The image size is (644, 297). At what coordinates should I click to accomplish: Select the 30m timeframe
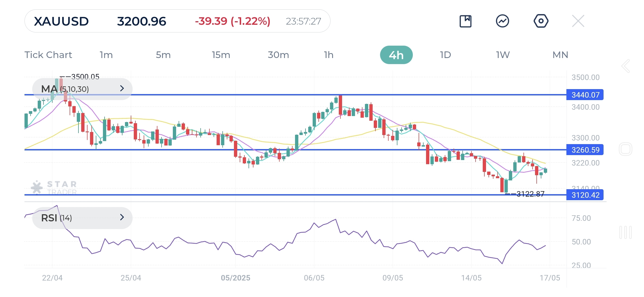[278, 55]
